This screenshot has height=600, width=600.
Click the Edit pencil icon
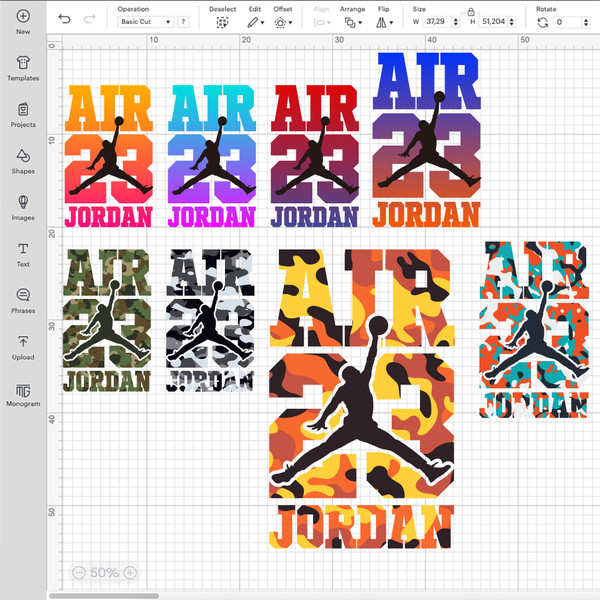point(252,23)
